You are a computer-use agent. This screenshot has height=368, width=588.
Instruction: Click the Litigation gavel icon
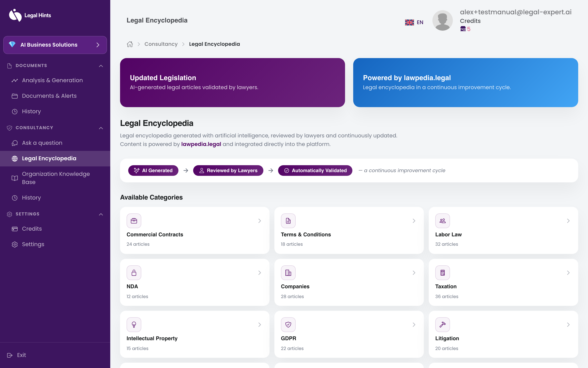click(442, 324)
